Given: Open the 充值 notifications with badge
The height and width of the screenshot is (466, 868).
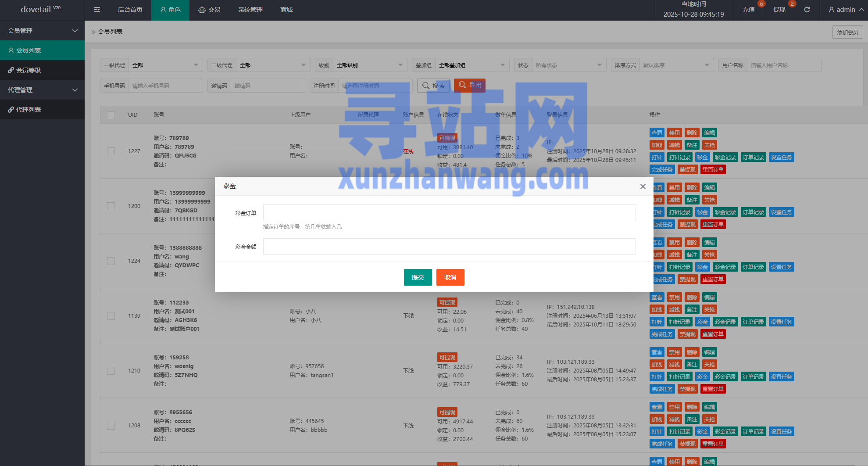Looking at the screenshot, I should pos(749,10).
